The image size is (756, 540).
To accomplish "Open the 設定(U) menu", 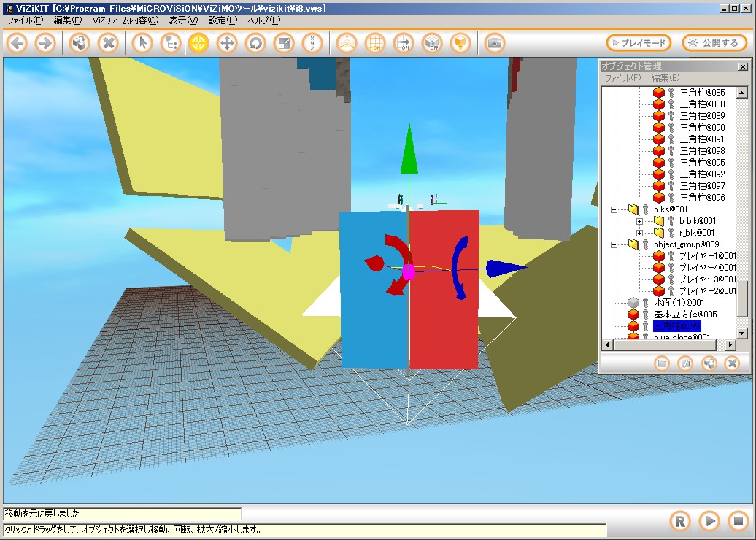I will [223, 20].
